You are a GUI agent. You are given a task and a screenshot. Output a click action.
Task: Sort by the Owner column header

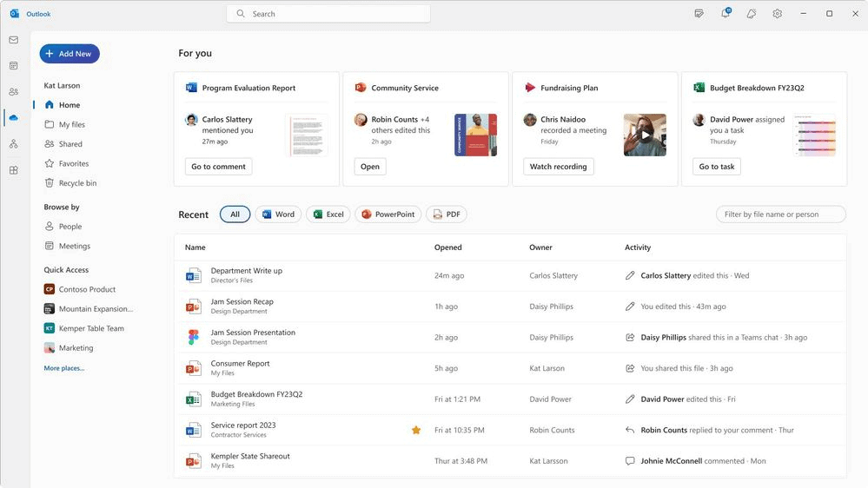click(540, 247)
